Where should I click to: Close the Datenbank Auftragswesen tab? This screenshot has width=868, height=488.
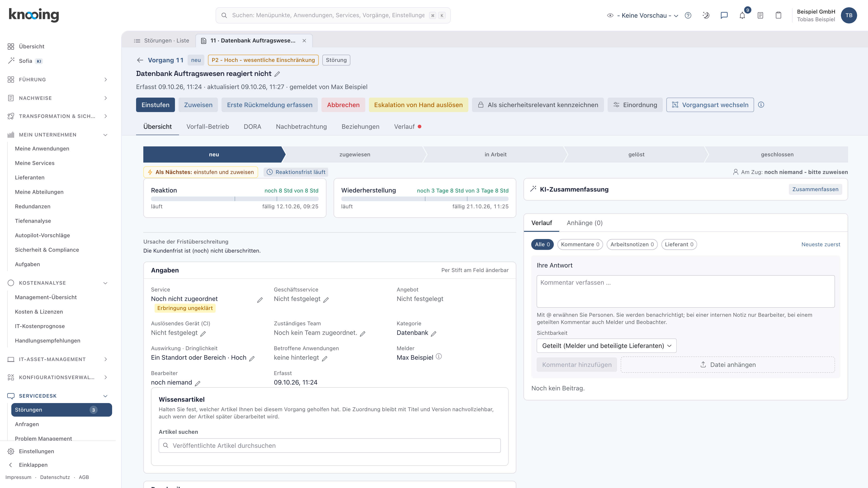(304, 40)
